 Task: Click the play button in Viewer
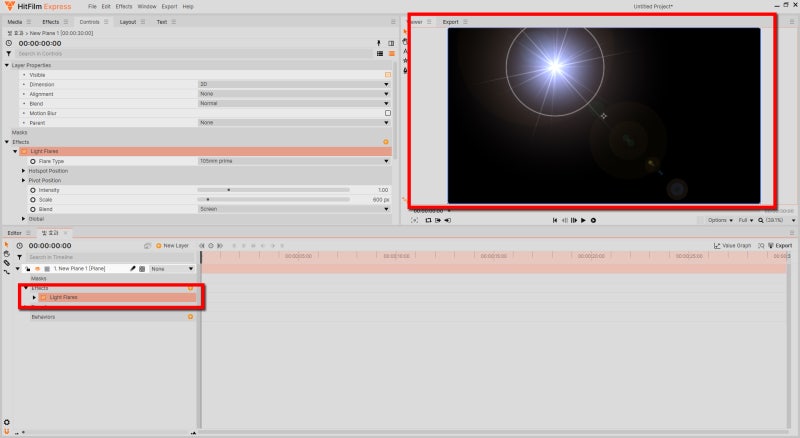[583, 220]
